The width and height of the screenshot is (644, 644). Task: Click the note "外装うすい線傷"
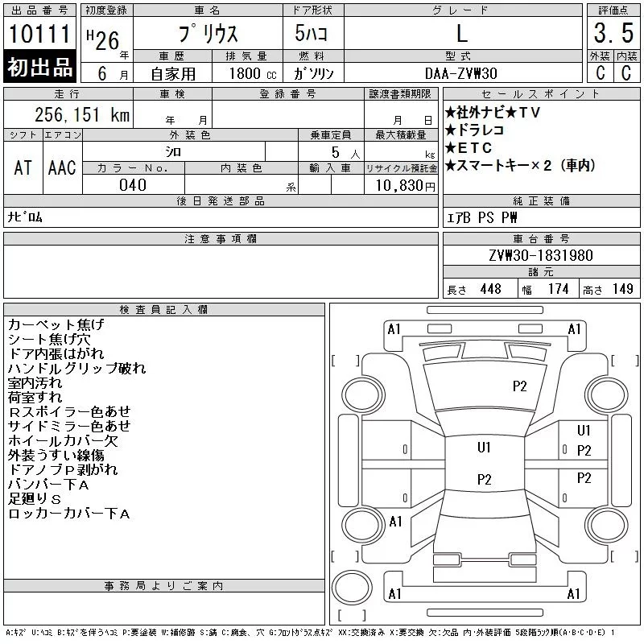(x=56, y=456)
